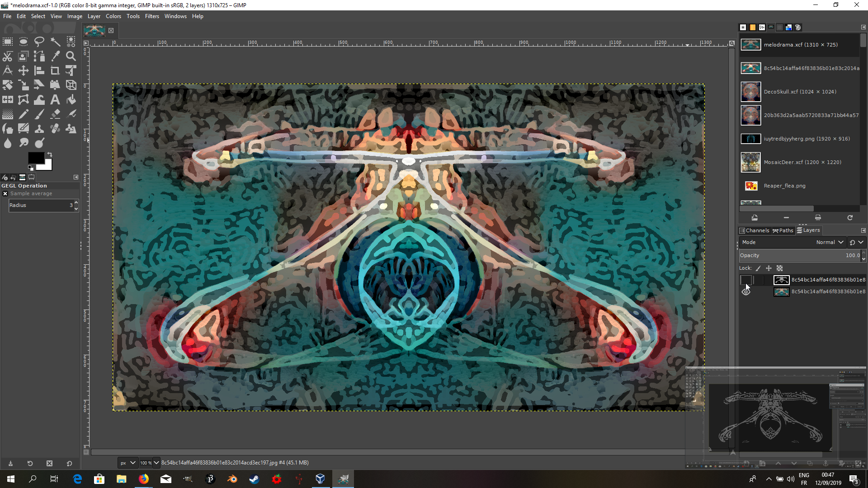Screen dimensions: 868x488
Task: Open the zoom percentage dropdown
Action: [x=156, y=463]
